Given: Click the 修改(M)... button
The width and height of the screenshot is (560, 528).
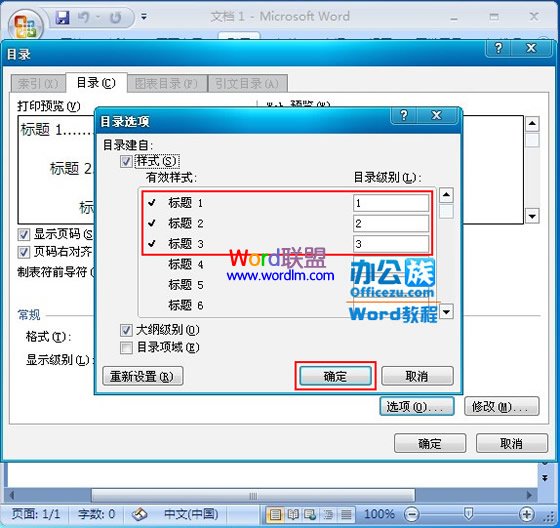Looking at the screenshot, I should point(501,406).
